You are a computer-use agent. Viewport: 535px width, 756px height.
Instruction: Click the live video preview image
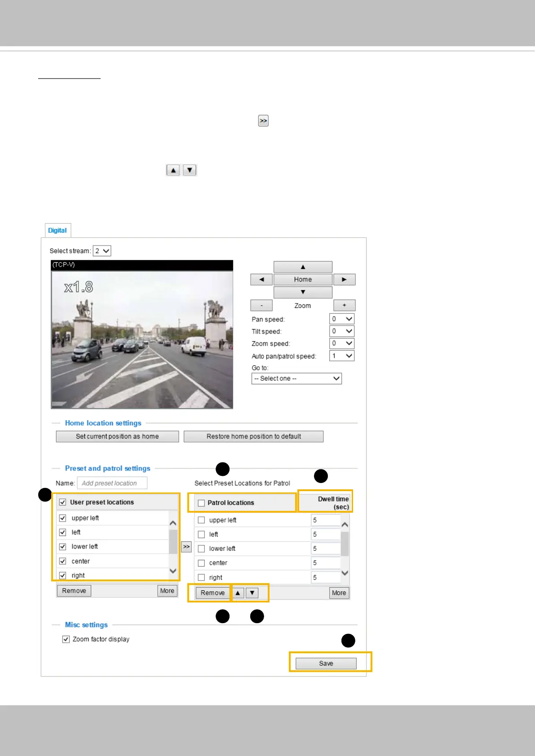tap(142, 339)
